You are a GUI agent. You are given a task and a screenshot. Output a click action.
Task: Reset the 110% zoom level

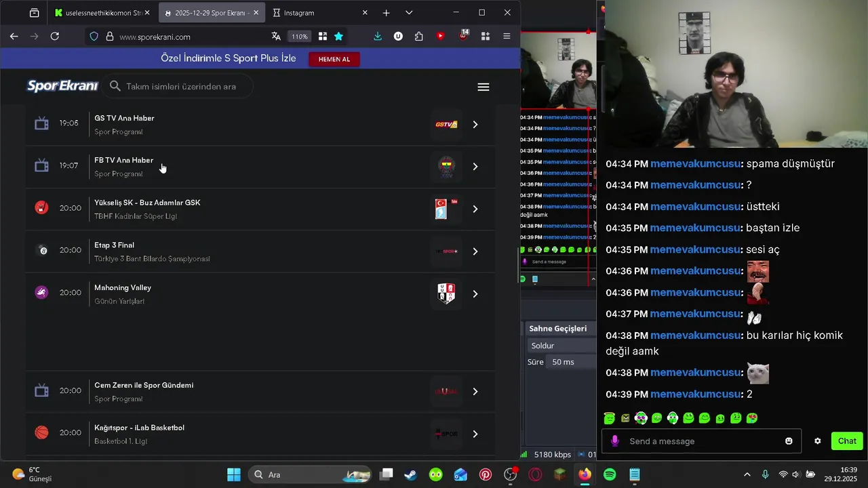click(x=300, y=37)
